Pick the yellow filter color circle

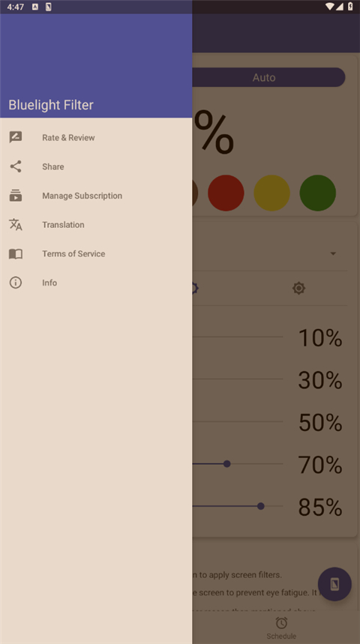[x=271, y=193]
